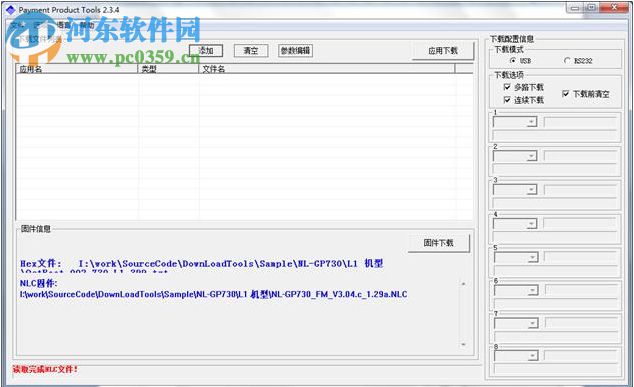Open the 语言 menu

(63, 25)
